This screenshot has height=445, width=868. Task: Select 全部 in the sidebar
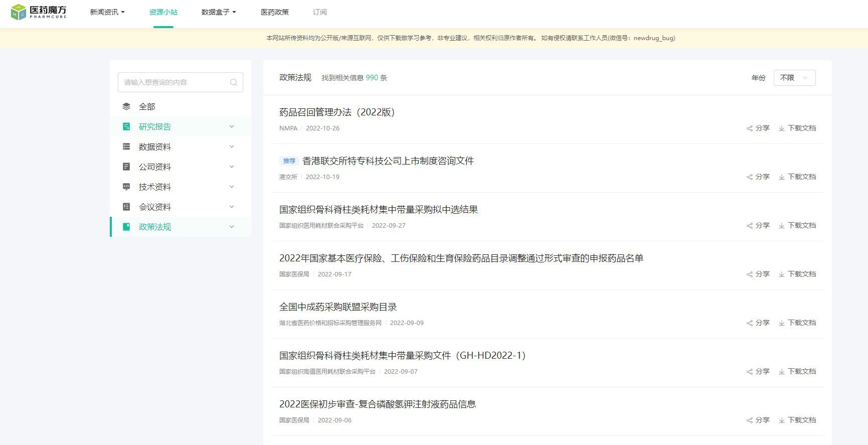[x=181, y=106]
